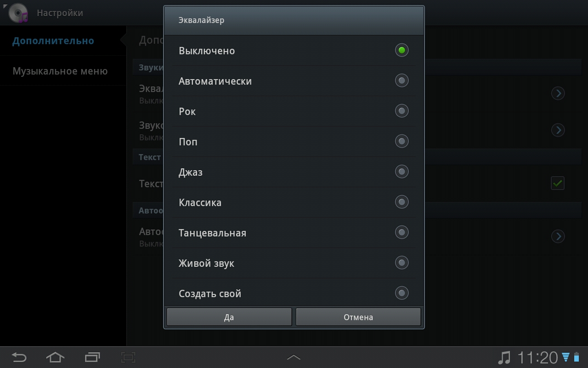Tap the music note notification icon
Image resolution: width=588 pixels, height=368 pixels.
point(504,357)
